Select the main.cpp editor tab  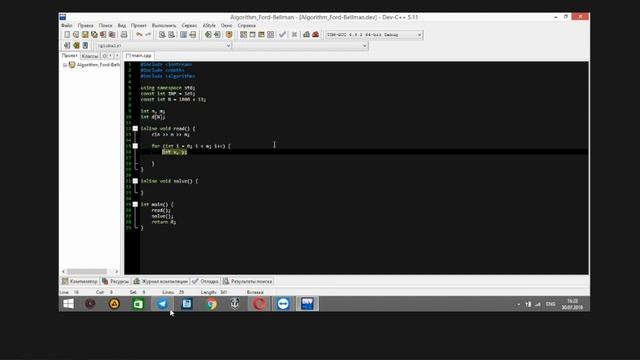pyautogui.click(x=139, y=56)
